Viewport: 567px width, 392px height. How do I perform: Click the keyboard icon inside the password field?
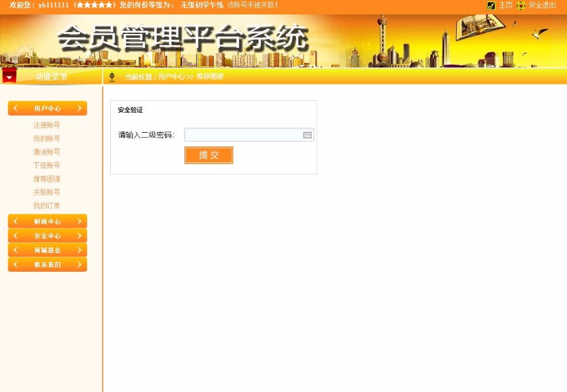[x=307, y=135]
